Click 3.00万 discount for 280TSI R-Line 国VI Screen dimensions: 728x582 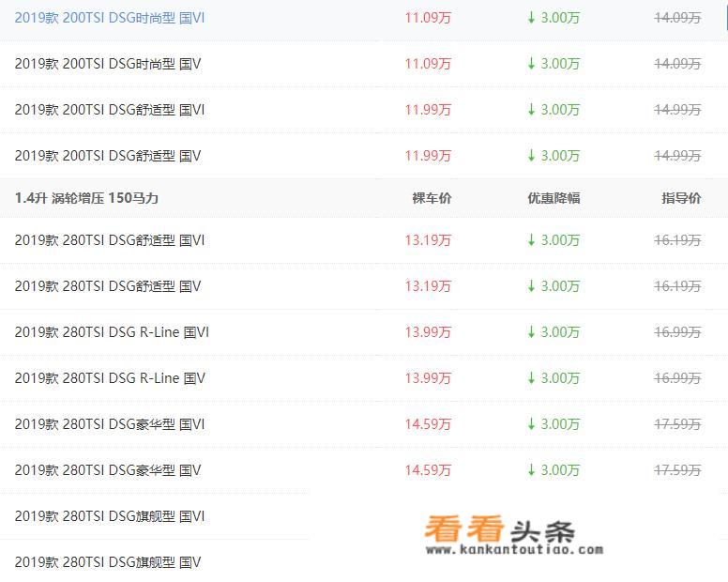(x=554, y=332)
